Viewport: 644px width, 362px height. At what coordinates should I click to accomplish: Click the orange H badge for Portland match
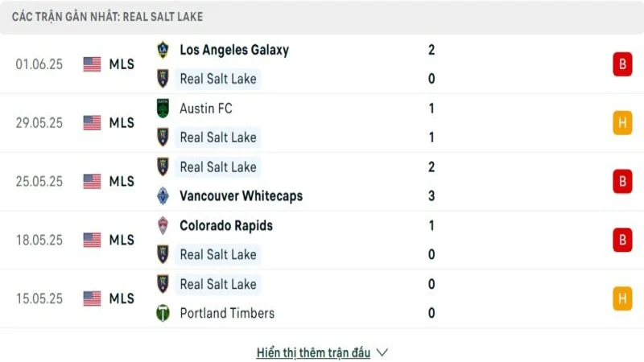621,298
